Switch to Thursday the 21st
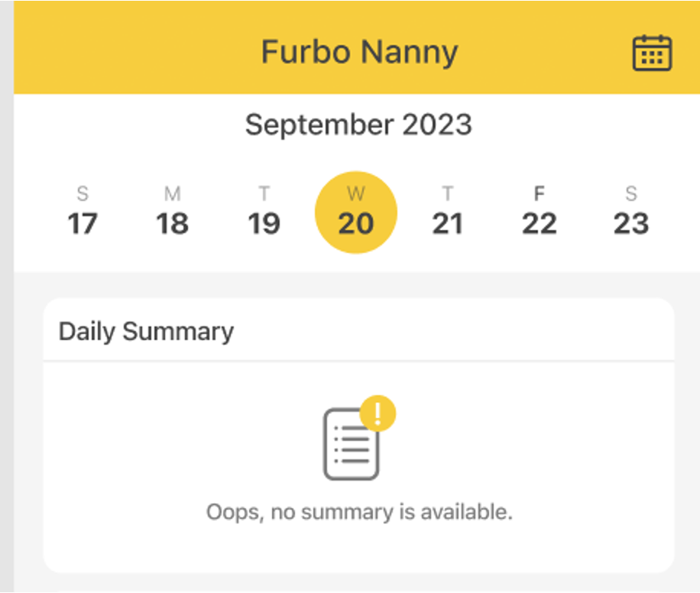The image size is (700, 593). click(x=448, y=223)
